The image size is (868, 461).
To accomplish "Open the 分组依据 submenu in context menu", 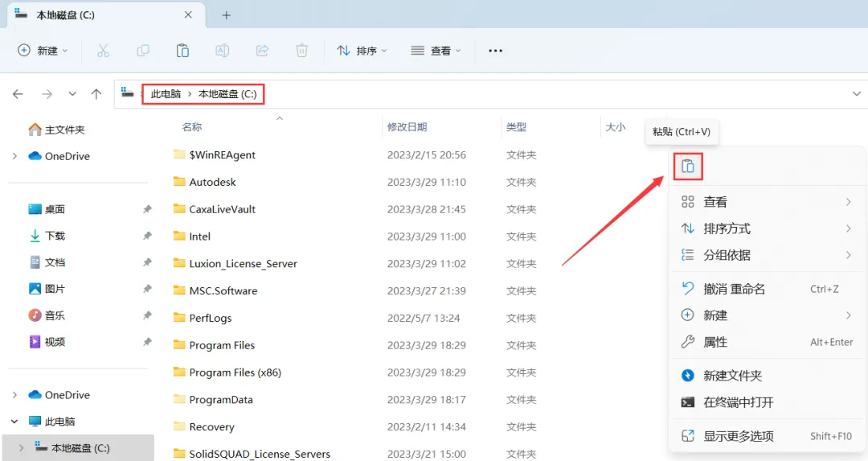I will tap(768, 255).
